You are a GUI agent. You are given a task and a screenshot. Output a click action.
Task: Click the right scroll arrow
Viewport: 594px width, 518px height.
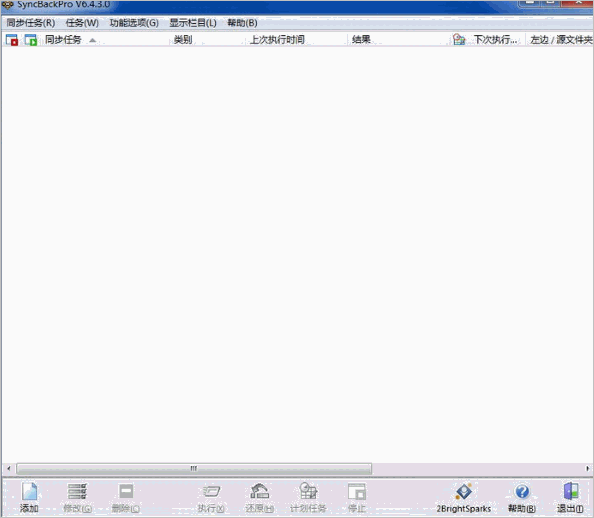(588, 469)
